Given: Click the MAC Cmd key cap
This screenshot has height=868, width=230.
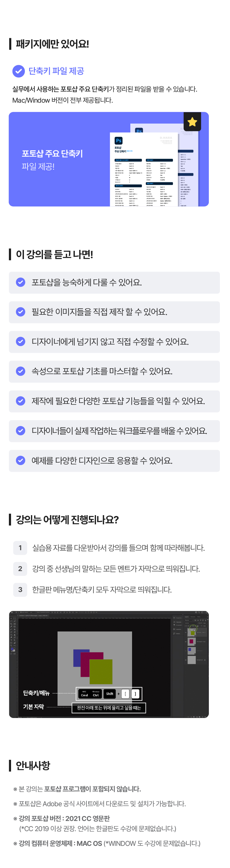Looking at the screenshot, I should point(84,693).
